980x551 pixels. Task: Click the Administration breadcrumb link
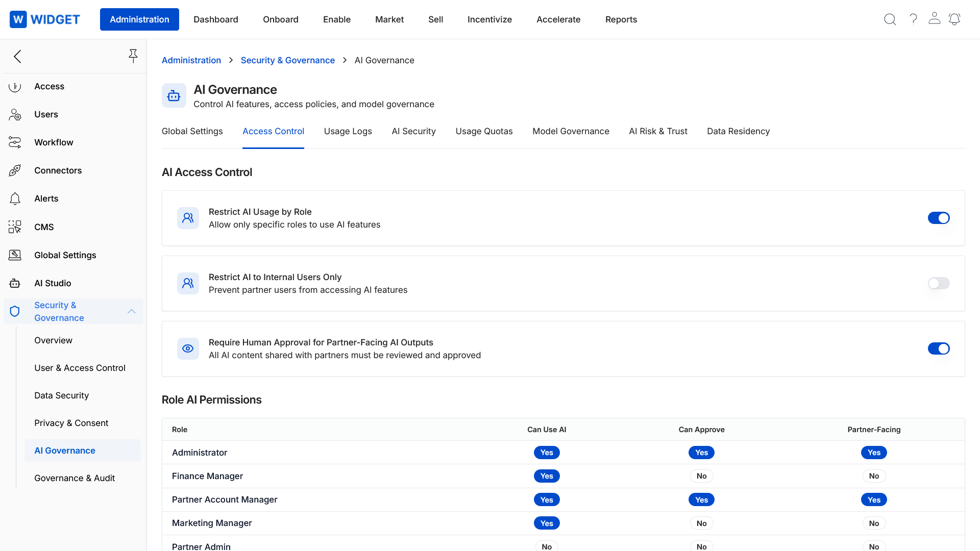coord(191,60)
